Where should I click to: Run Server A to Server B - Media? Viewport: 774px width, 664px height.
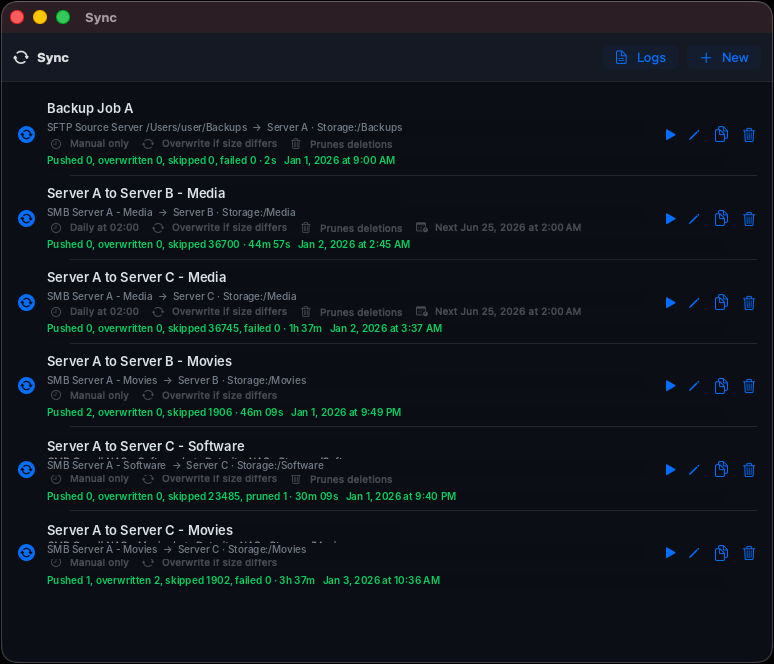tap(670, 219)
